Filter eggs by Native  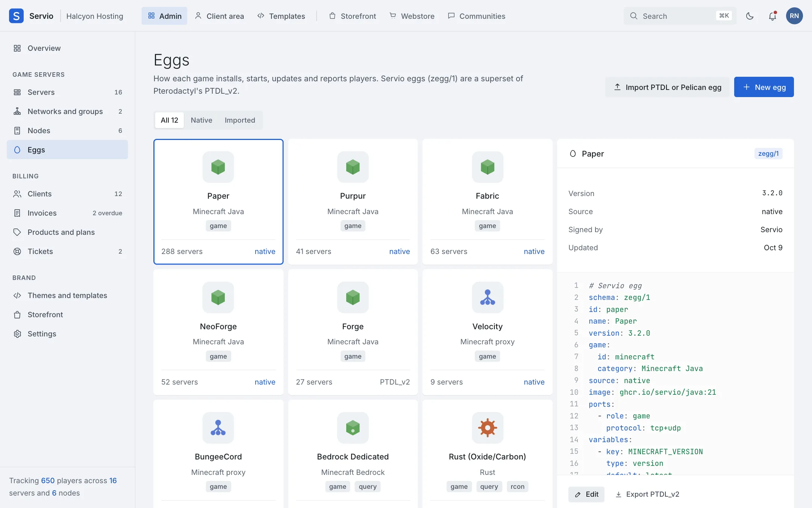(x=201, y=120)
